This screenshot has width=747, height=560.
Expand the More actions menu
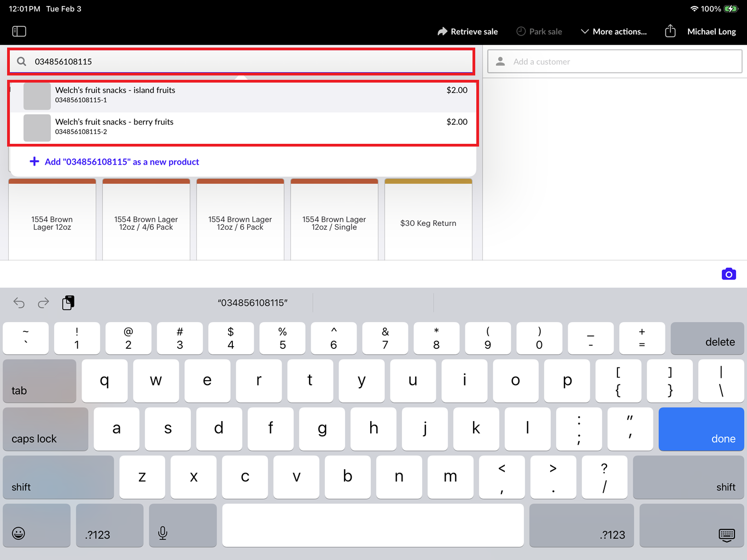pyautogui.click(x=614, y=32)
